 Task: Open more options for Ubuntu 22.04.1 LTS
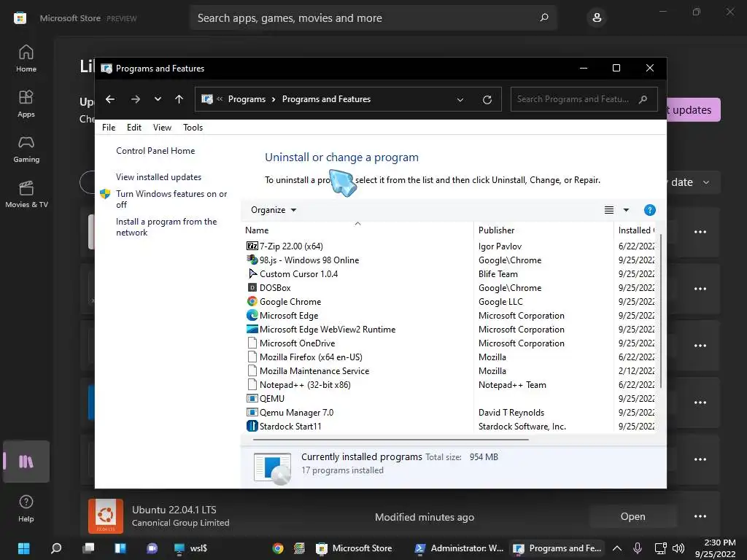point(700,517)
